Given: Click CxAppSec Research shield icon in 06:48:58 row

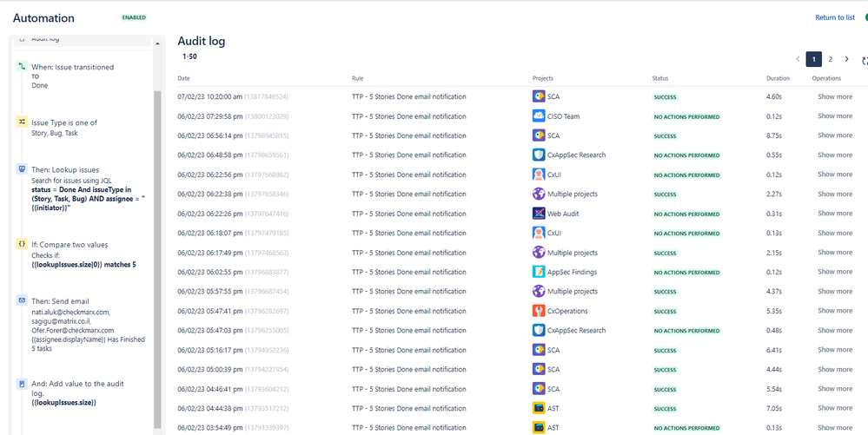Looking at the screenshot, I should pos(539,155).
